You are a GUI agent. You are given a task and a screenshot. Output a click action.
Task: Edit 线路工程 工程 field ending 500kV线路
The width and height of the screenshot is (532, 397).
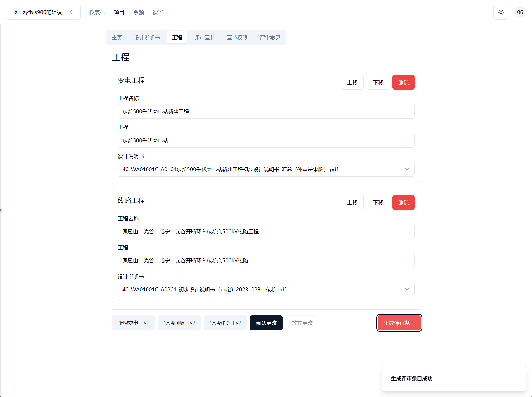coord(266,260)
